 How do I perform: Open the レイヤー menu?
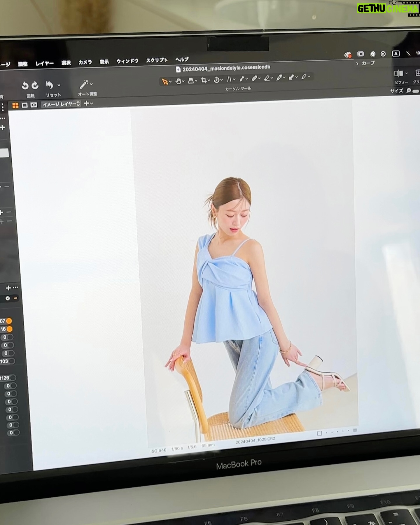coord(45,63)
